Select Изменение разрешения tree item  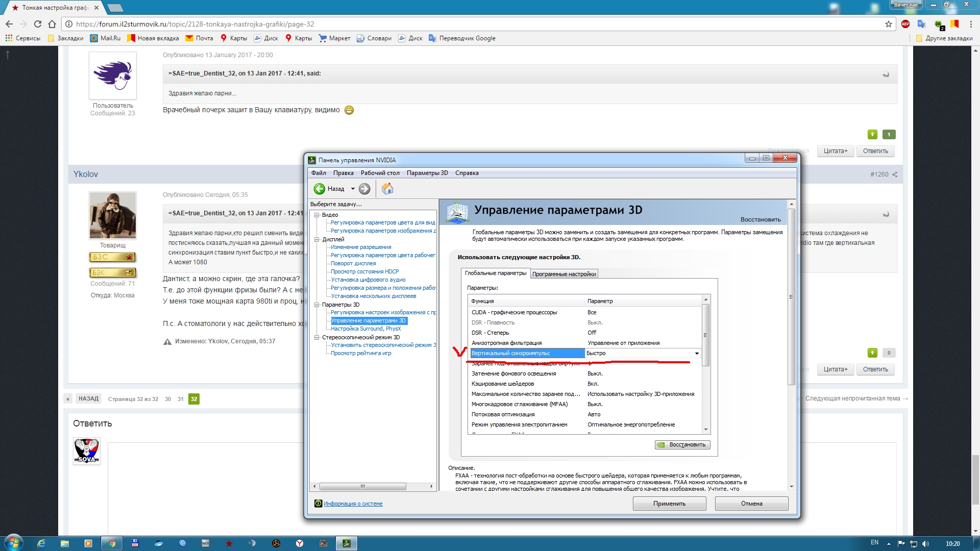(x=361, y=247)
